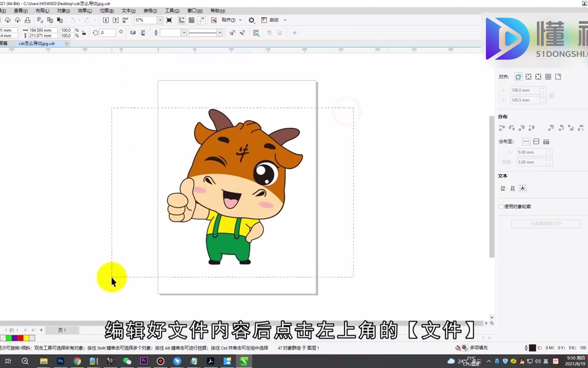The height and width of the screenshot is (368, 588).
Task: Select align to page center icon
Action: [538, 77]
